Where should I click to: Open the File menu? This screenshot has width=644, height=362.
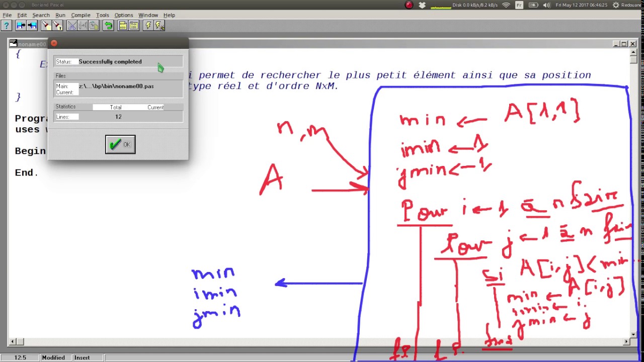[7, 15]
